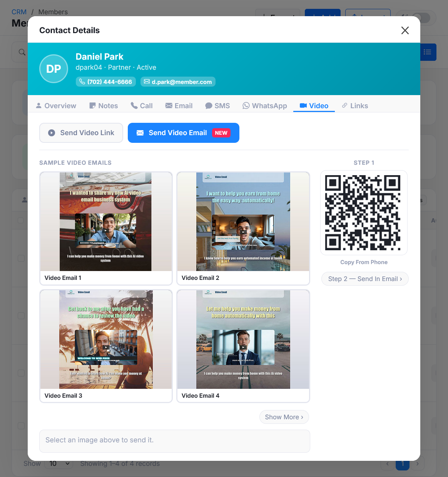Click the 'Copy From Phone' label
This screenshot has width=448, height=477.
coord(364,262)
